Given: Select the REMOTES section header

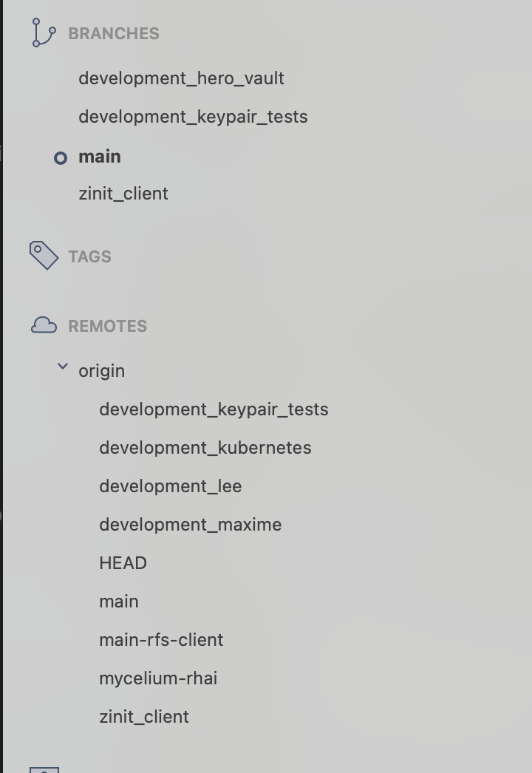Looking at the screenshot, I should point(107,326).
